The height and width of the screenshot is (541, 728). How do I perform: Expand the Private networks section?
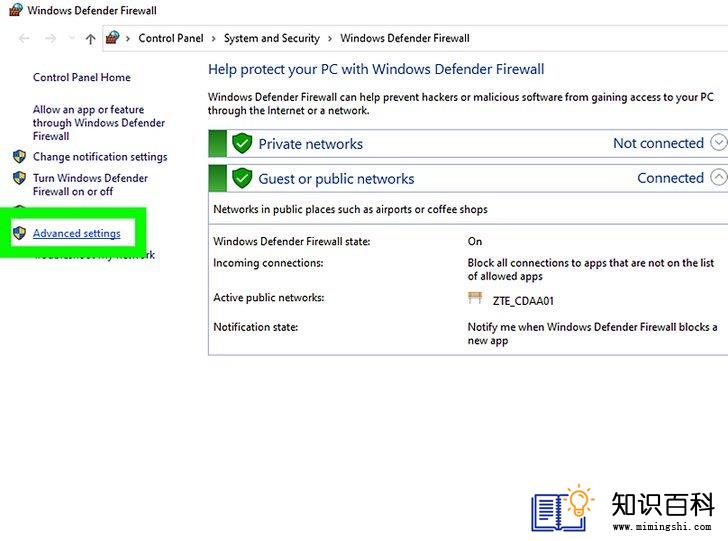tap(718, 143)
